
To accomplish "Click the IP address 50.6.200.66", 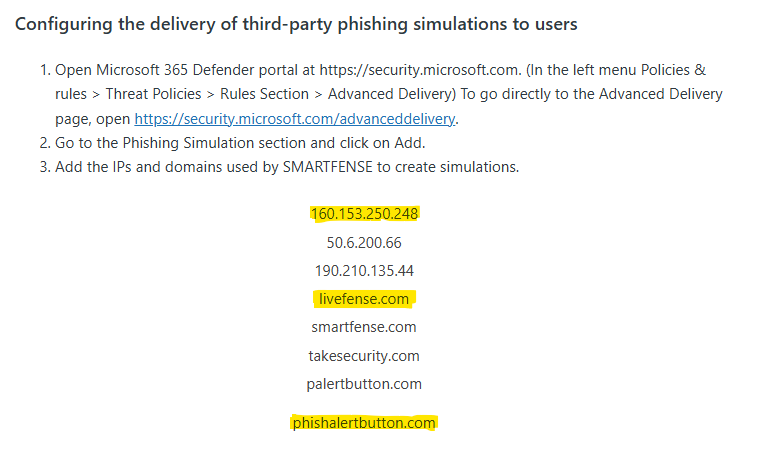I will coord(364,242).
